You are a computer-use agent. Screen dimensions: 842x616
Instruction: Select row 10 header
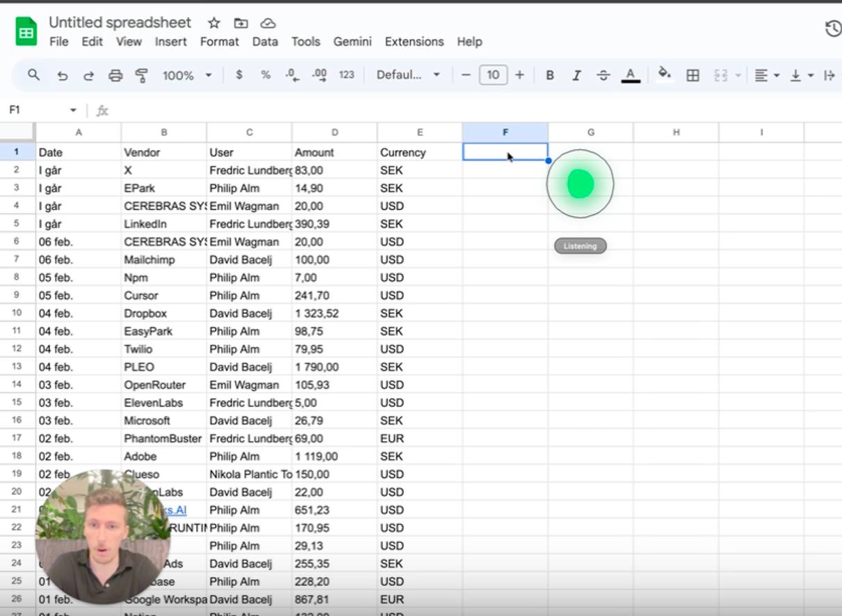coord(17,314)
